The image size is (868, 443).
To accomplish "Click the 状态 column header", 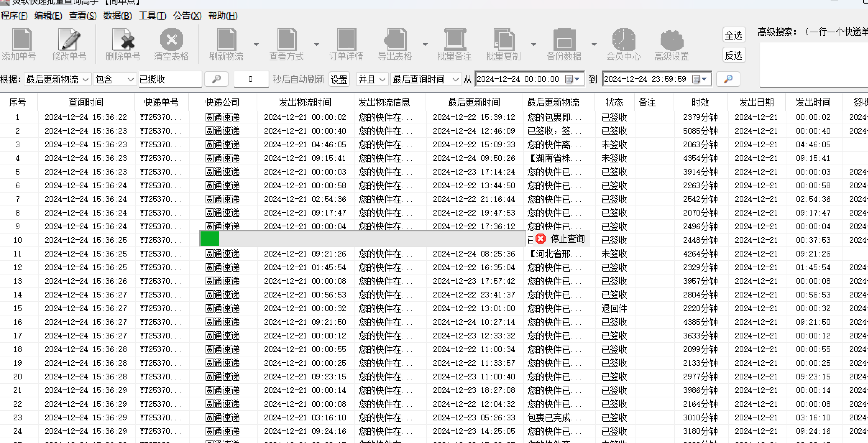I will pyautogui.click(x=614, y=102).
